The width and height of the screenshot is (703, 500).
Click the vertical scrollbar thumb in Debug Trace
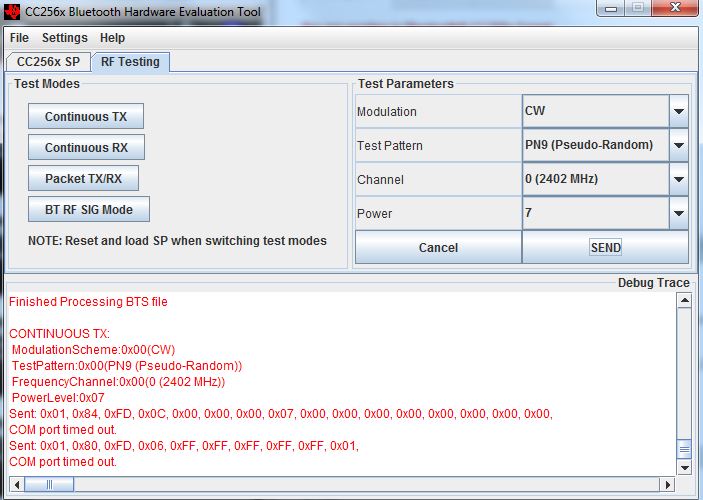684,449
